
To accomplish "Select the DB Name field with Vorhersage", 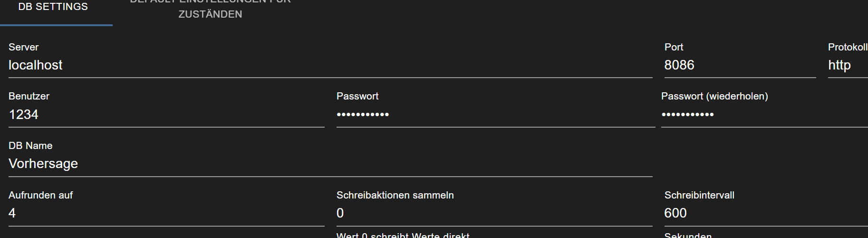I will pyautogui.click(x=330, y=164).
